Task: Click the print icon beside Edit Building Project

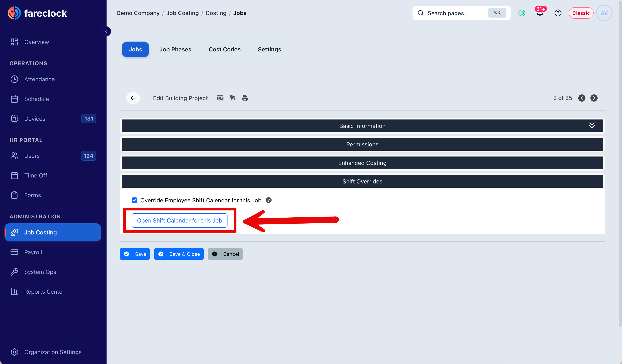Action: 245,98
